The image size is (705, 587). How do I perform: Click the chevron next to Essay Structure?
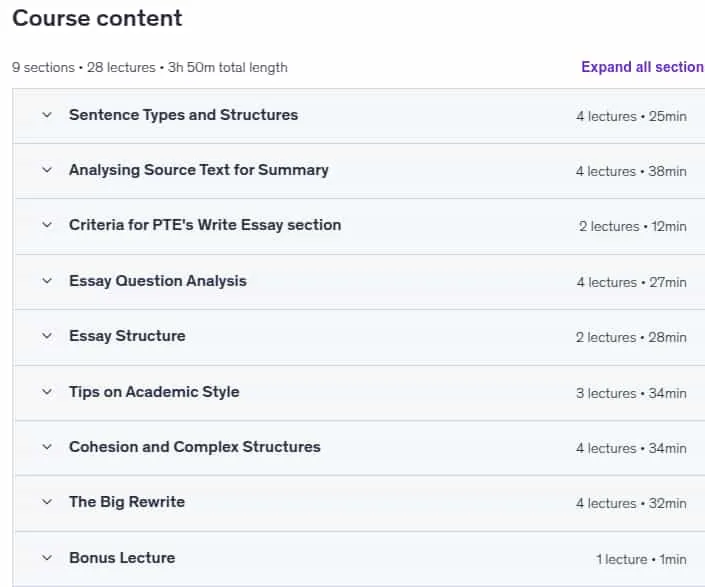coord(47,336)
